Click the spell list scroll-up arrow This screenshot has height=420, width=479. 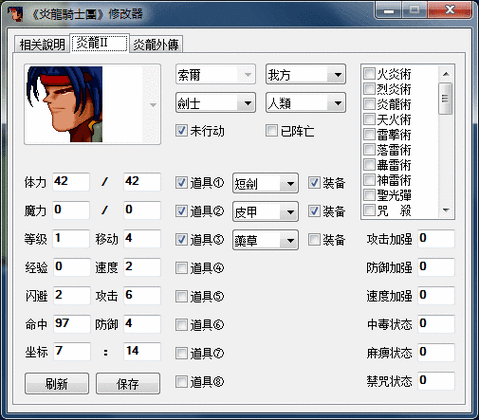click(446, 74)
